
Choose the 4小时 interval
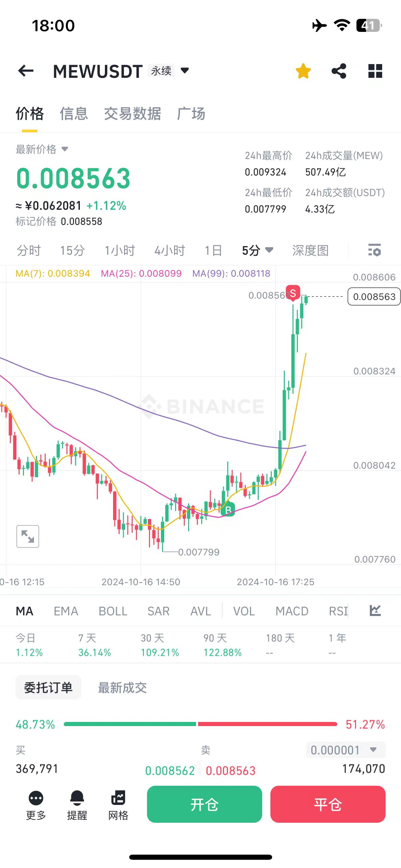170,250
